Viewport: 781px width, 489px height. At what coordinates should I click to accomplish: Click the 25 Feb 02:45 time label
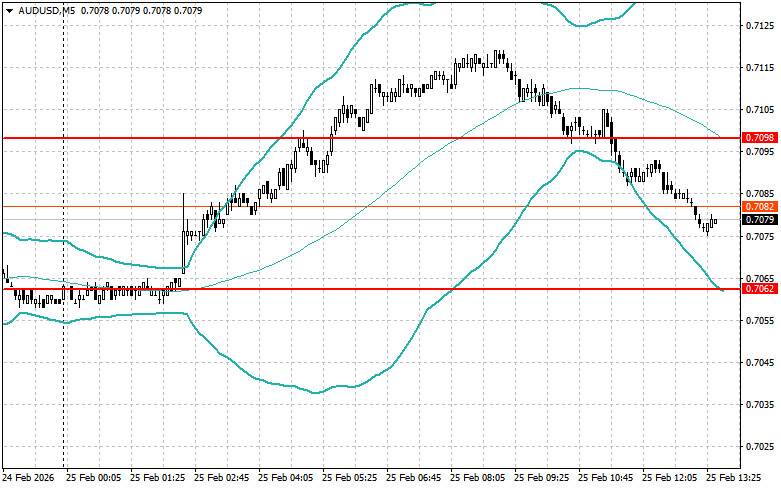click(x=221, y=478)
